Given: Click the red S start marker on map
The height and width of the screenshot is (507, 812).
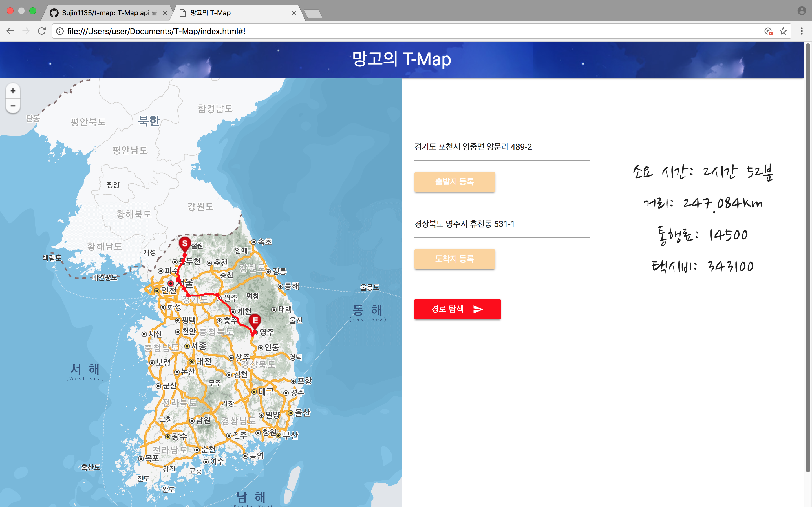Looking at the screenshot, I should [185, 243].
